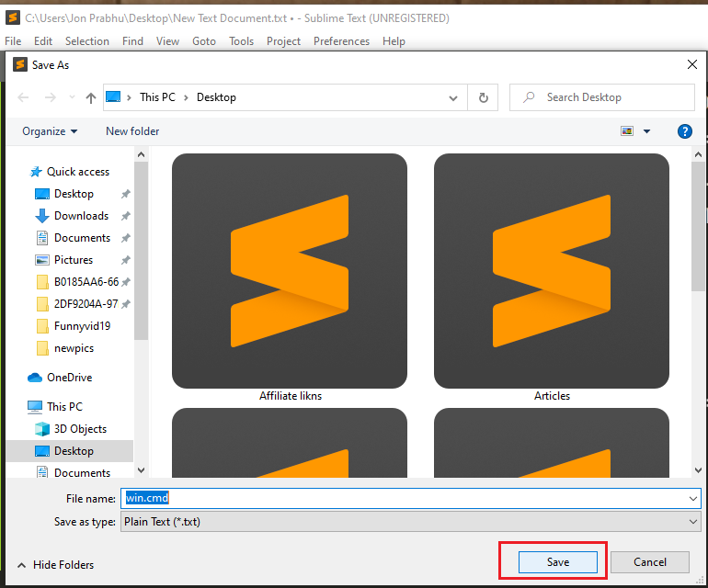Open the more view options dropdown arrow
The width and height of the screenshot is (708, 588).
tap(646, 131)
